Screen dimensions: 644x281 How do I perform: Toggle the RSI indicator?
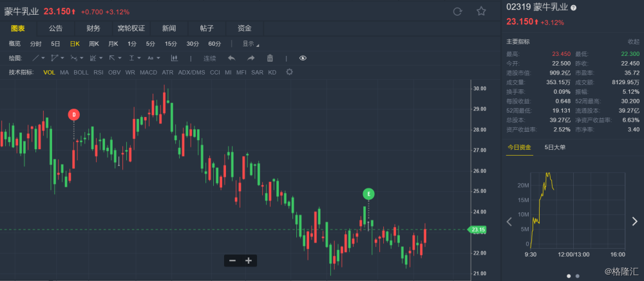pyautogui.click(x=99, y=72)
